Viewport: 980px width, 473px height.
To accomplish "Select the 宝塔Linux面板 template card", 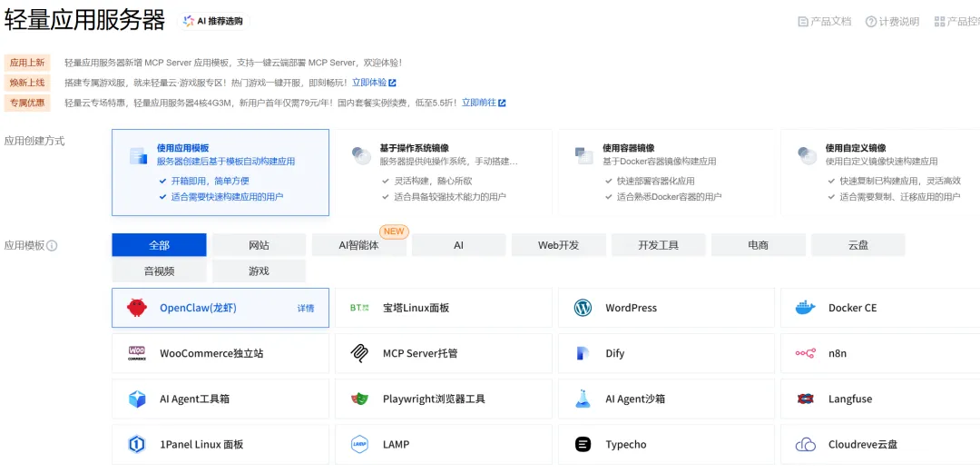I will pyautogui.click(x=444, y=308).
